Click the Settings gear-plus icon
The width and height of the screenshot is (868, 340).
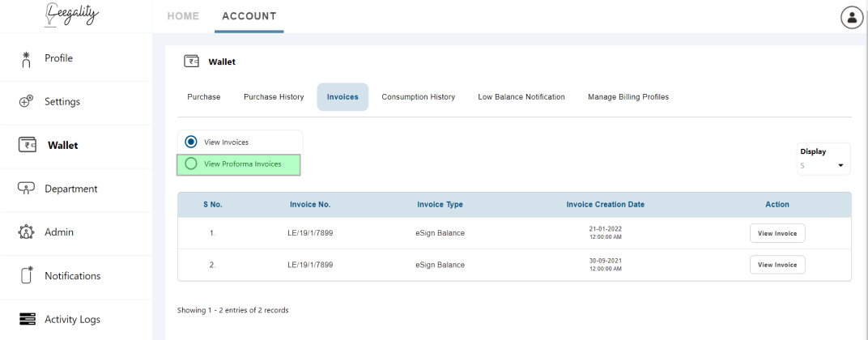(x=26, y=101)
